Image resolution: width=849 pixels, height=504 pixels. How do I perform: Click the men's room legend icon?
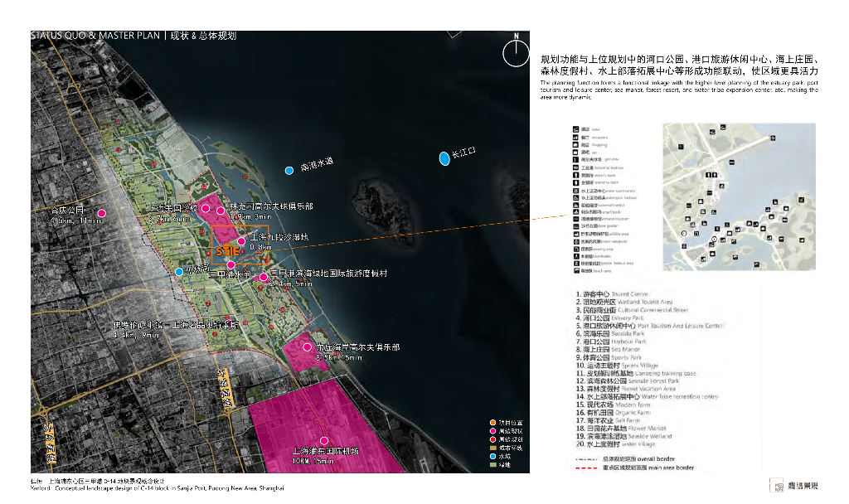[x=575, y=176]
